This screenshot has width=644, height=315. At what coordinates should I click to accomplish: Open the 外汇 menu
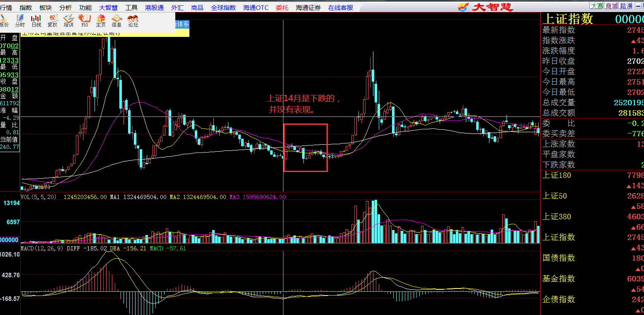click(177, 7)
